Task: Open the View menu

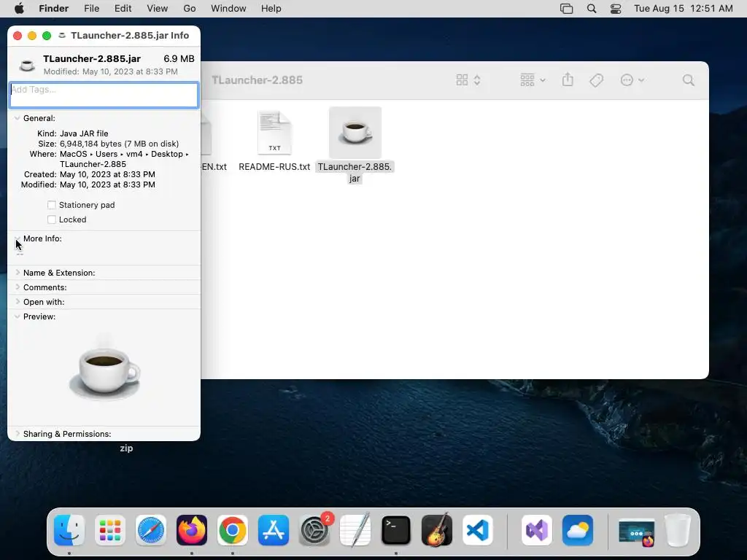Action: pyautogui.click(x=158, y=9)
